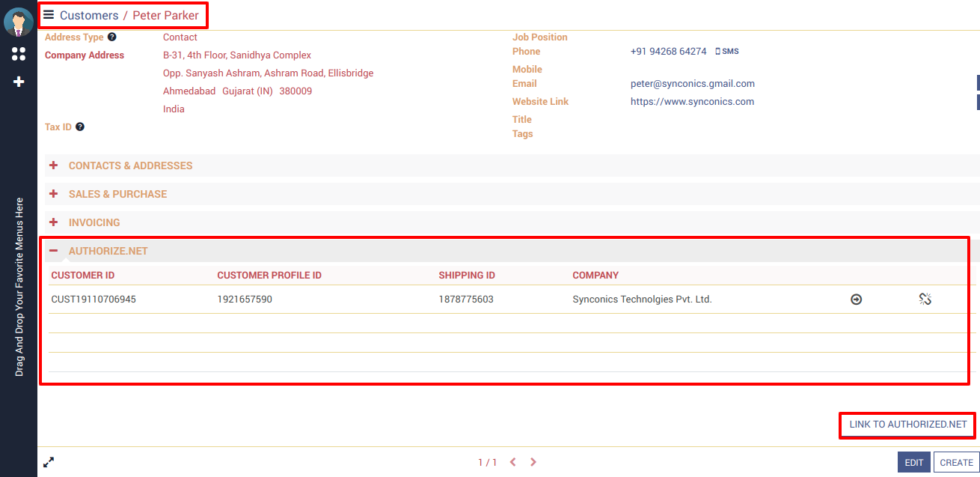Click the unlink icon in Authorize.net row
The width and height of the screenshot is (980, 477).
(925, 300)
